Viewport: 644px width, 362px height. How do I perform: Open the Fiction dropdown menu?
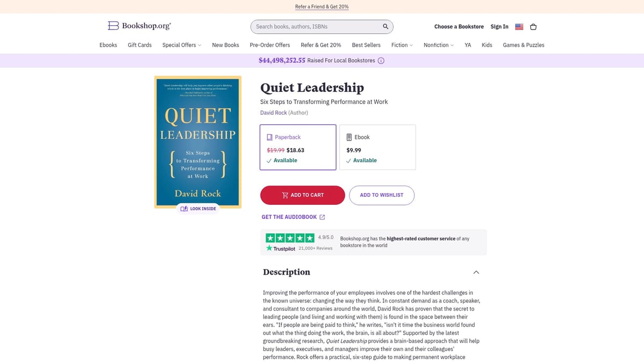[401, 45]
